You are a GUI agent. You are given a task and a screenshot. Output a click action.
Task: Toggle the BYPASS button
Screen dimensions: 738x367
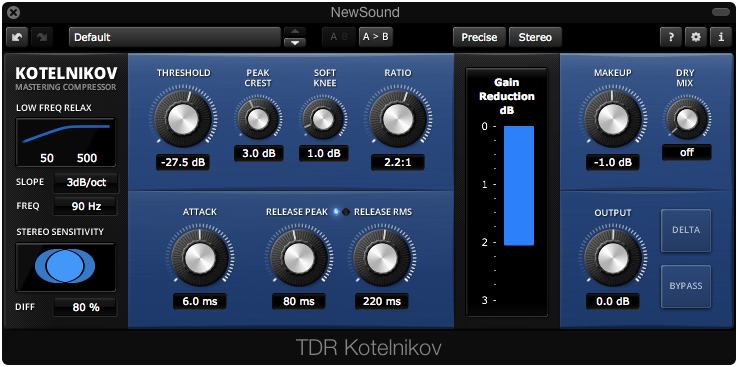click(686, 286)
